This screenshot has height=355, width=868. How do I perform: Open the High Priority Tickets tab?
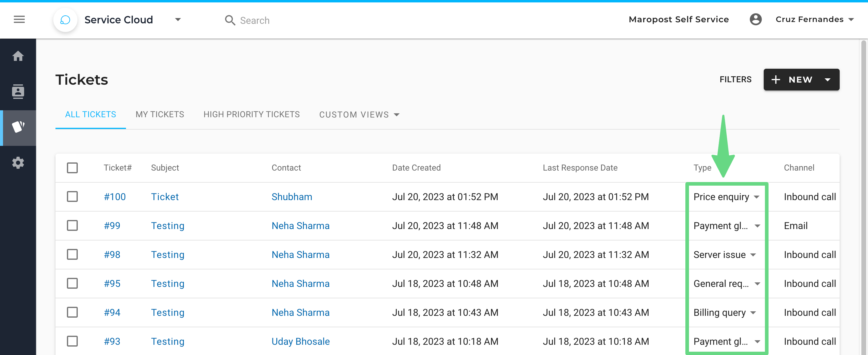click(251, 115)
